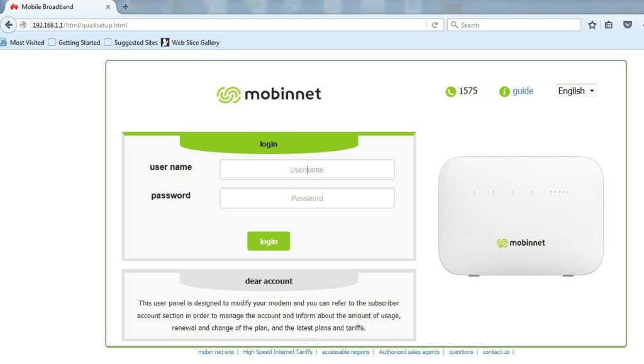Click the mobinnet logo at top

tap(269, 94)
